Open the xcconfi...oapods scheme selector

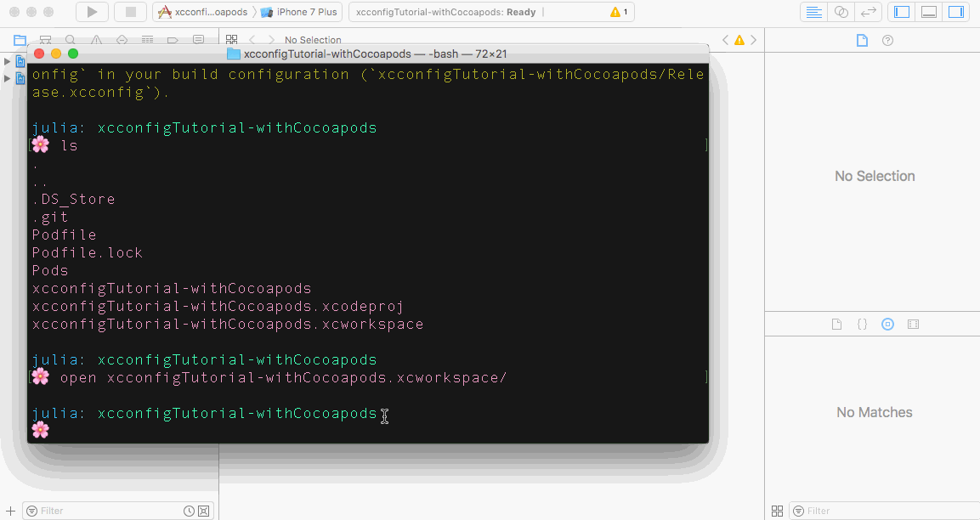pyautogui.click(x=202, y=12)
